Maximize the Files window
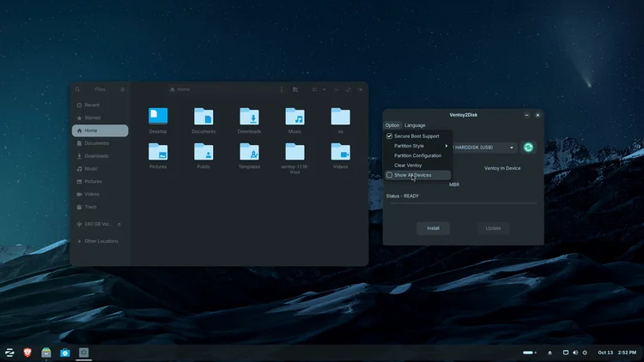 click(349, 89)
